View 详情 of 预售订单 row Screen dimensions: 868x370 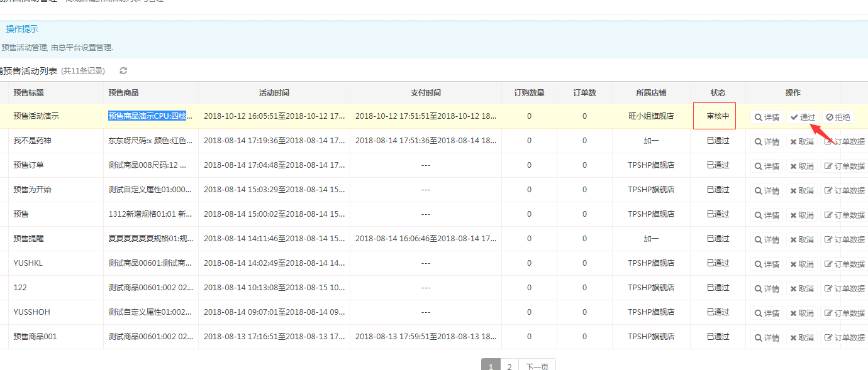(x=767, y=166)
